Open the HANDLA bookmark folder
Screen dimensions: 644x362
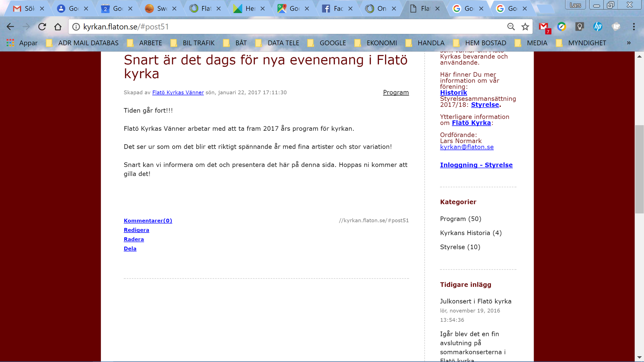425,43
